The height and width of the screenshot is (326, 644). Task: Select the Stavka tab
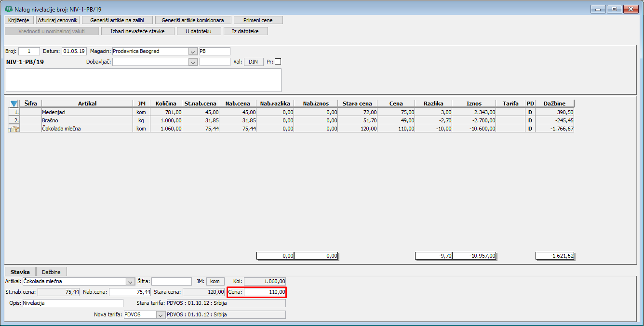[20, 272]
